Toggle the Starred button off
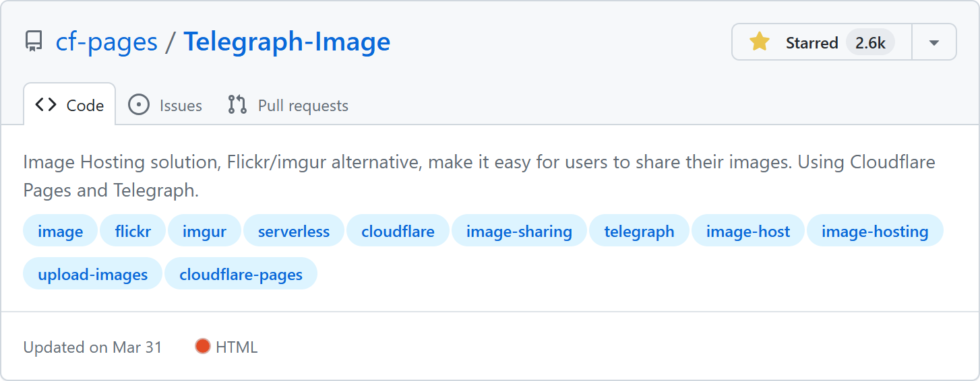The width and height of the screenshot is (980, 381). click(x=811, y=42)
